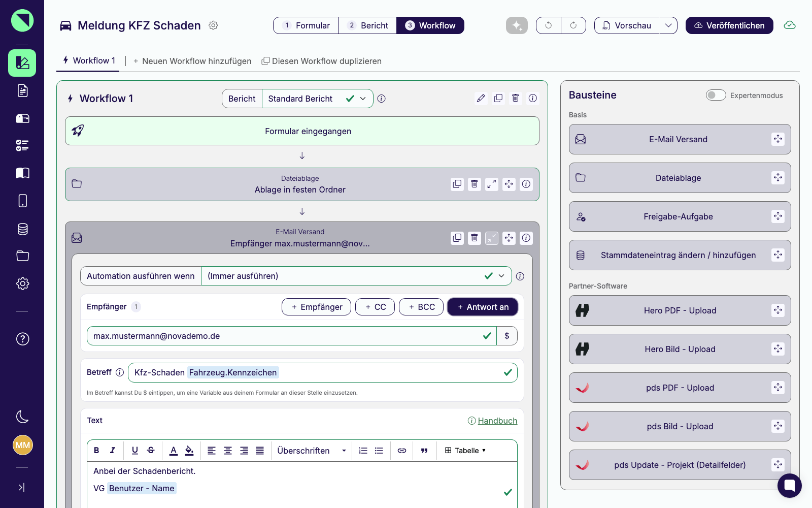Show info for Dateiablage block

(526, 184)
